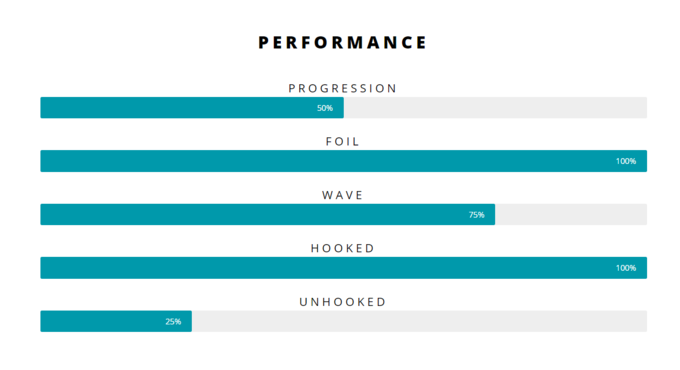
Task: Click the Hooked progress bar
Action: (343, 268)
